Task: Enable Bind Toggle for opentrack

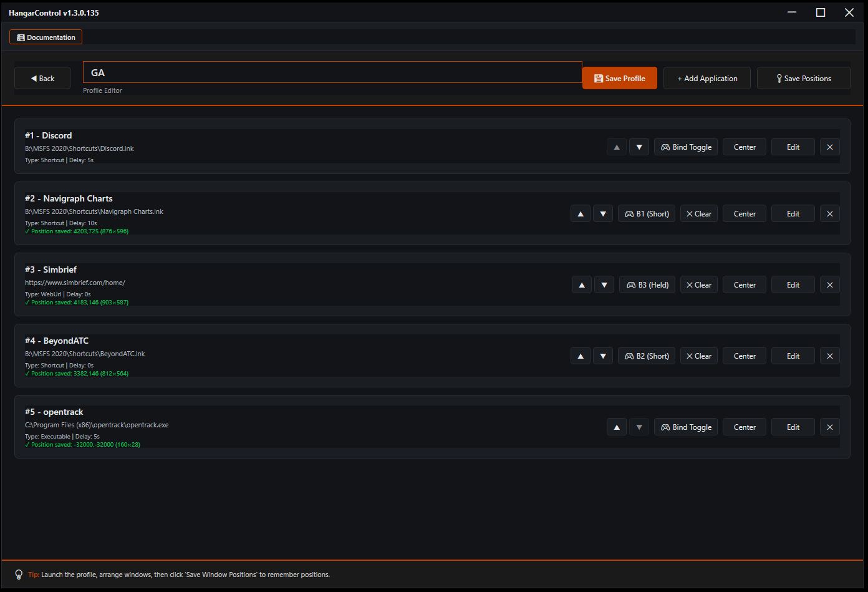Action: [x=685, y=427]
